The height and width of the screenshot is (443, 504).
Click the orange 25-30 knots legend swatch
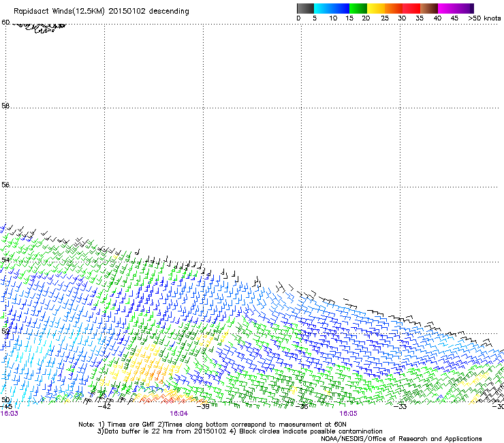(x=394, y=8)
